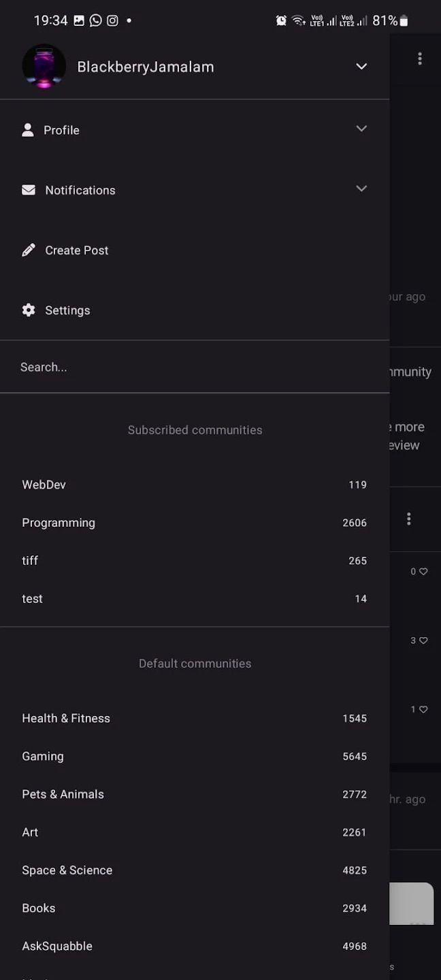Open the profile avatar image
441x980 pixels.
tap(44, 66)
